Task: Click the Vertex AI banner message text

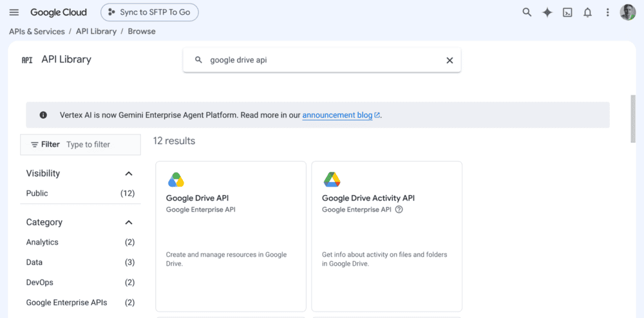Action: [220, 115]
